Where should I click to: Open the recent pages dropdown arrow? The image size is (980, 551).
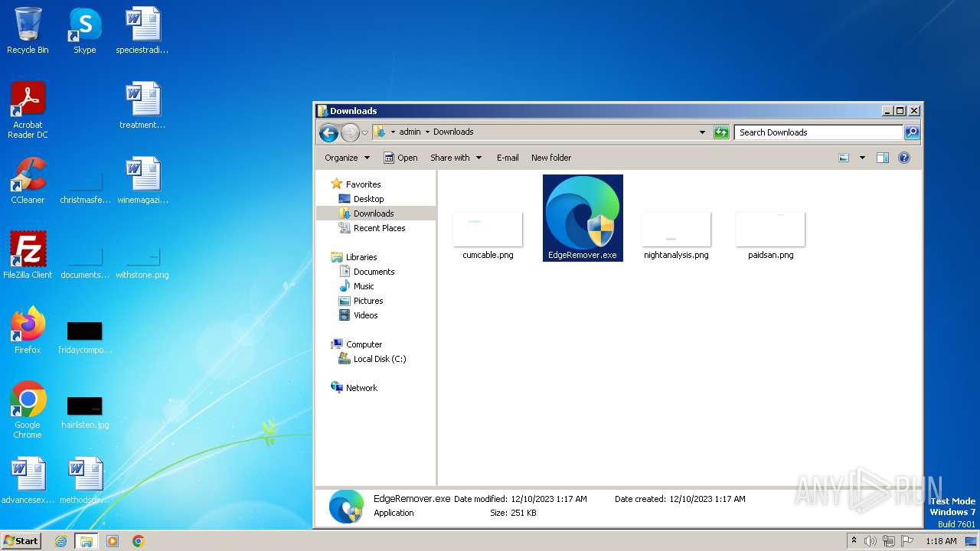tap(365, 132)
